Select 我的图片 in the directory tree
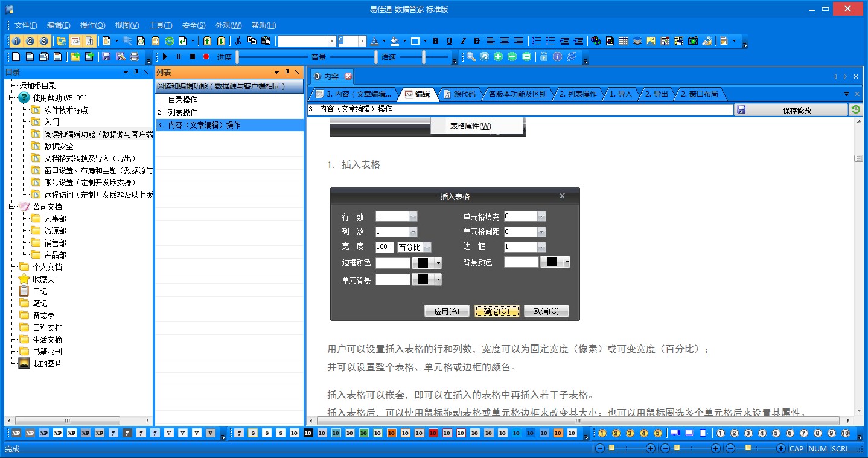This screenshot has width=868, height=458. click(x=47, y=364)
